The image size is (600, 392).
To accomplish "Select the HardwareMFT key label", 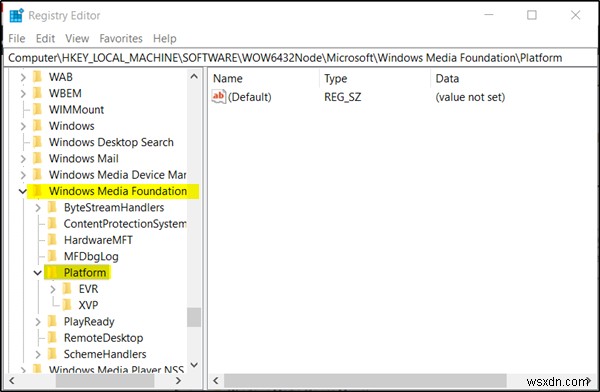I will click(x=98, y=240).
